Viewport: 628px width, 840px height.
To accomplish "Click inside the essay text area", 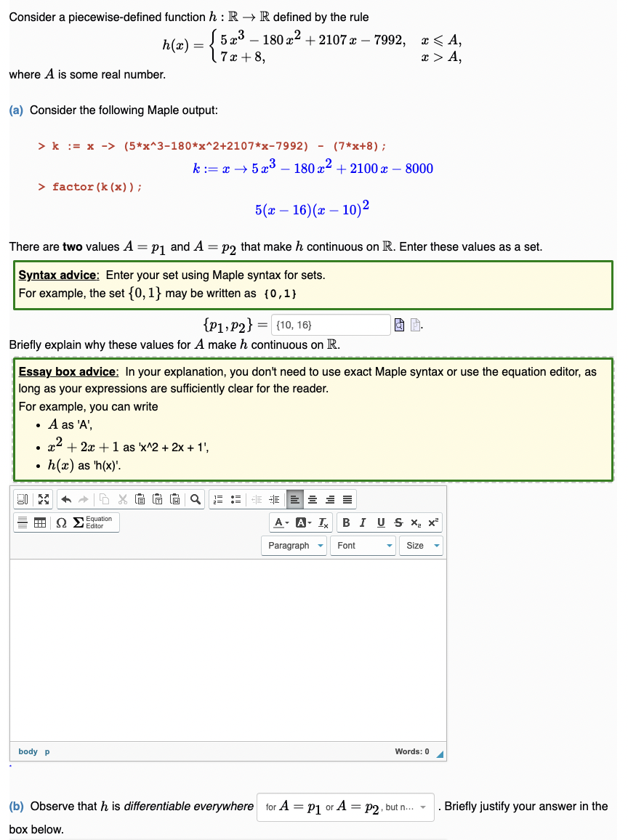I will coord(228,650).
